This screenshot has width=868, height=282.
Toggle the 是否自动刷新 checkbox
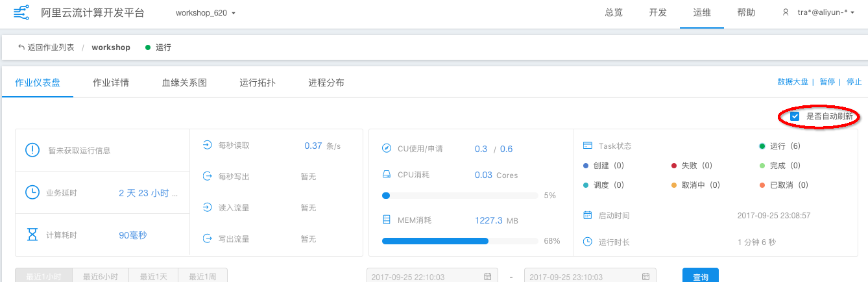[x=795, y=116]
